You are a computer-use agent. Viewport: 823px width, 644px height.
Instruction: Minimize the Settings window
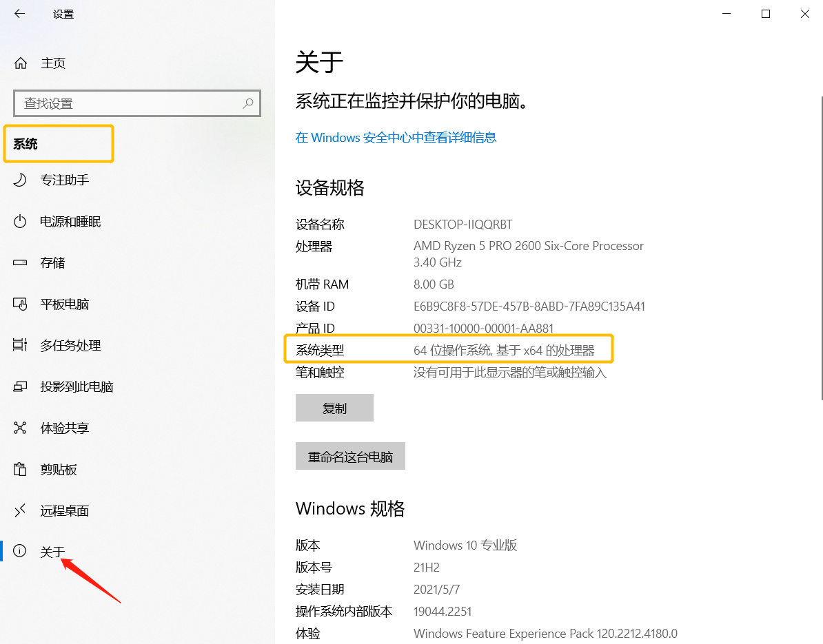coord(727,14)
